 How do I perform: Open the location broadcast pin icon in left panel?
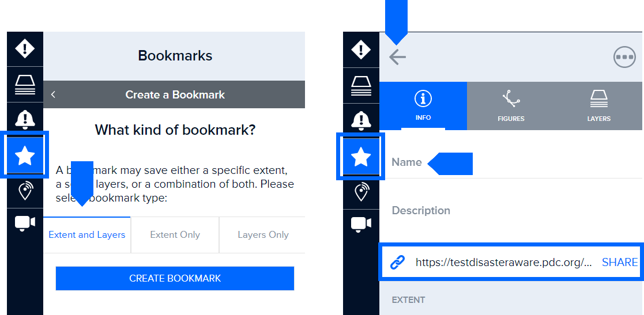pyautogui.click(x=25, y=191)
